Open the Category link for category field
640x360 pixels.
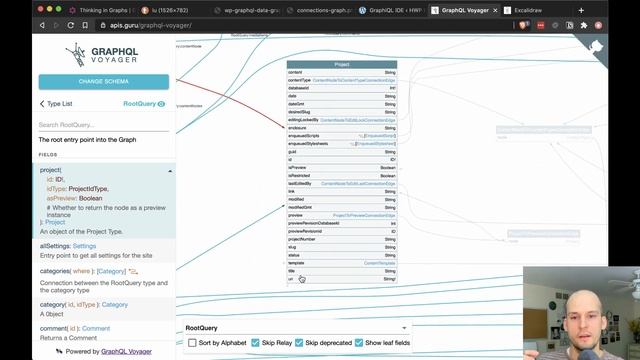(x=115, y=304)
